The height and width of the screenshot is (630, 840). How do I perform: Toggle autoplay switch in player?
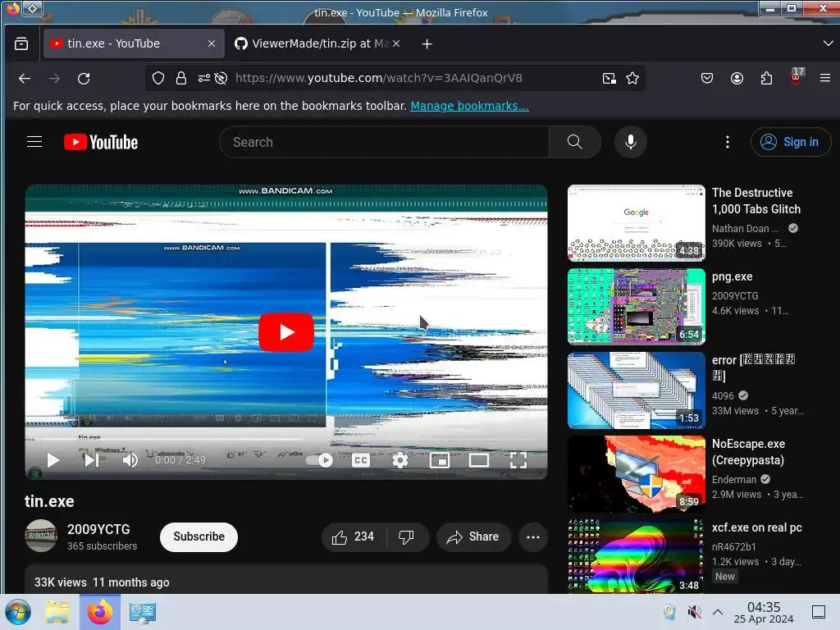pyautogui.click(x=320, y=460)
